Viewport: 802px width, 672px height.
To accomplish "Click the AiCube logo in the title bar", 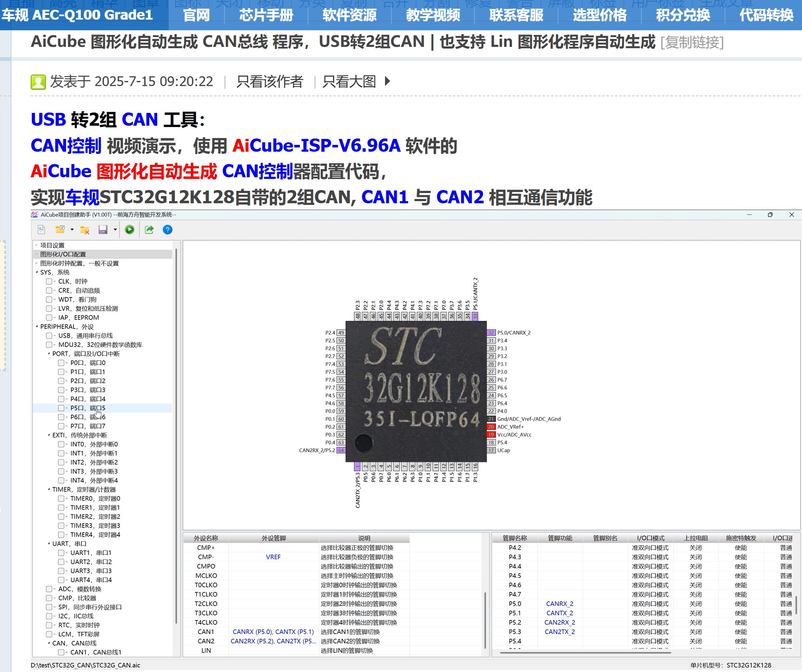I will click(x=34, y=214).
